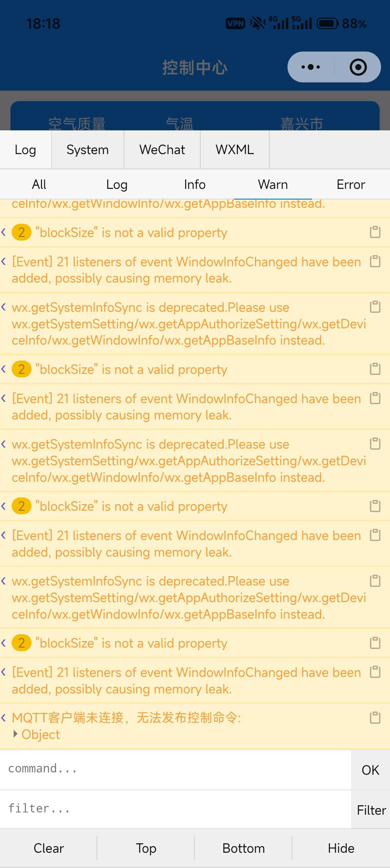Select the Info level filter
390x868 pixels.
coord(195,185)
